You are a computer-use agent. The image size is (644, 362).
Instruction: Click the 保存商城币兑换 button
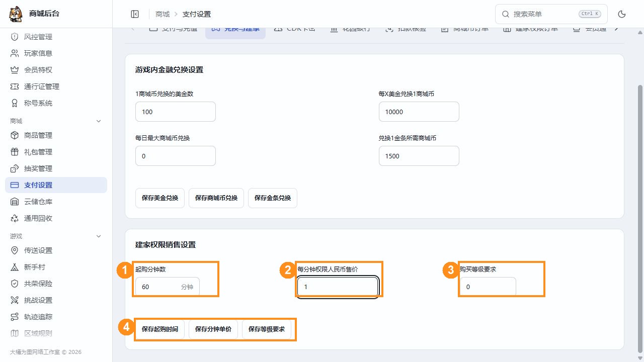click(x=216, y=198)
